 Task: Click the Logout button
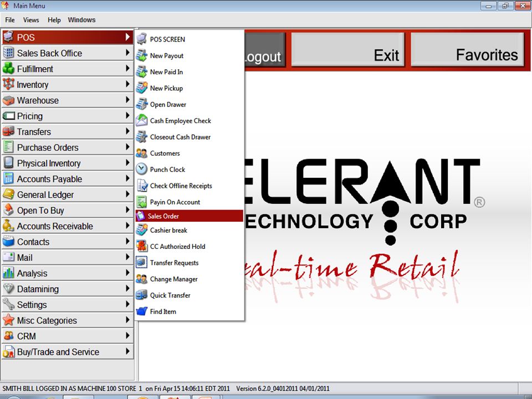(x=265, y=49)
